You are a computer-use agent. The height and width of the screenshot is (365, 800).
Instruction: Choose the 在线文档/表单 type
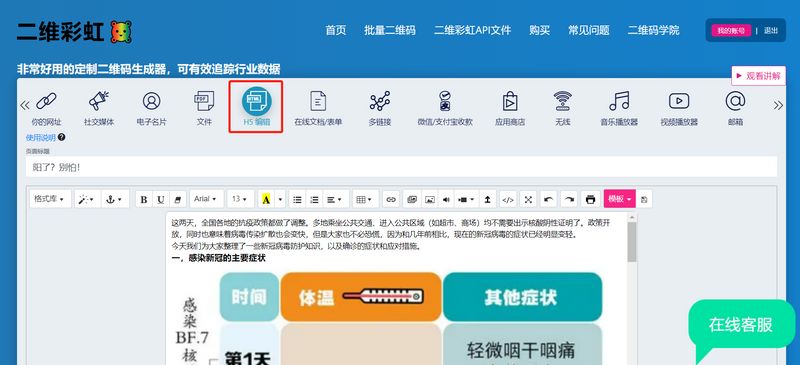point(318,108)
